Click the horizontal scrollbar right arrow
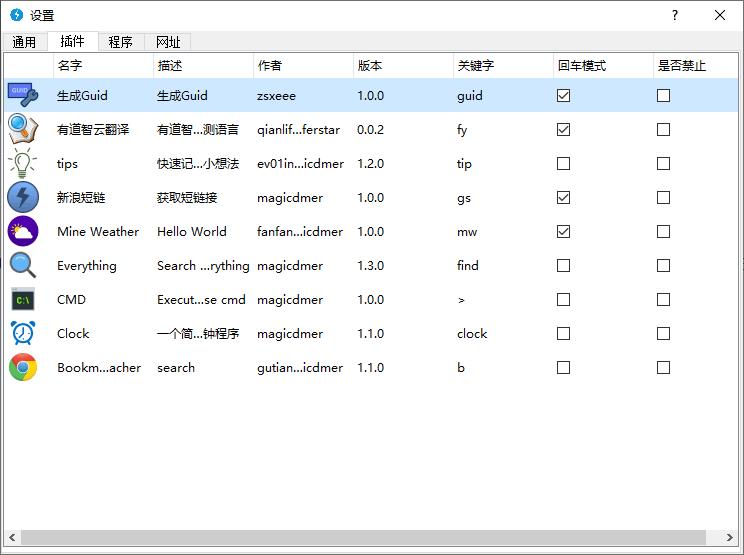Viewport: 744px width, 555px height. point(729,538)
